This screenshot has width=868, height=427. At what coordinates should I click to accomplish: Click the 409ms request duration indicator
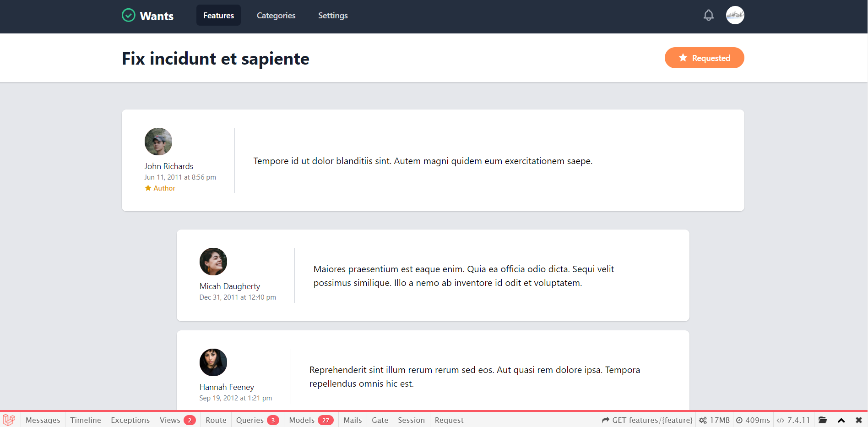click(753, 420)
